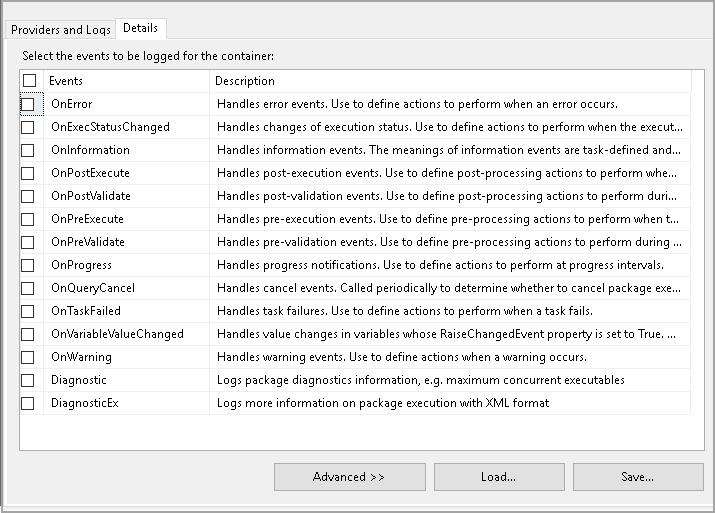Image resolution: width=715 pixels, height=513 pixels.
Task: Select all events with header checkbox
Action: click(x=29, y=81)
